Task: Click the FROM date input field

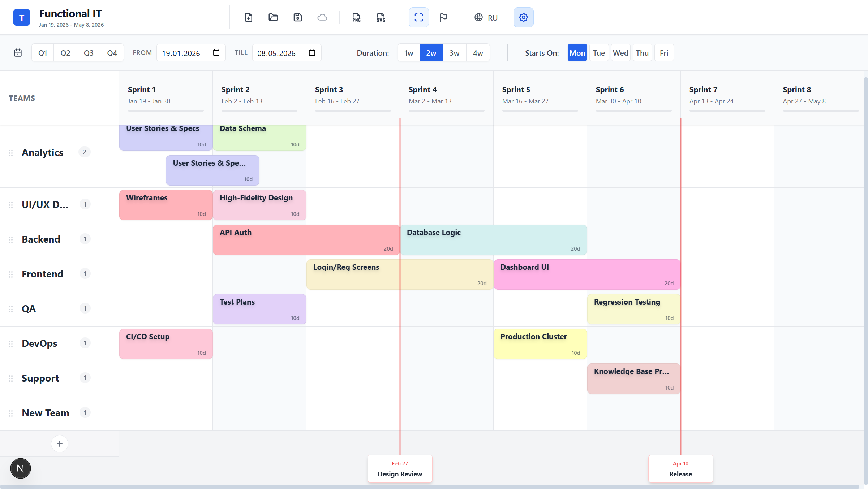Action: coord(191,53)
